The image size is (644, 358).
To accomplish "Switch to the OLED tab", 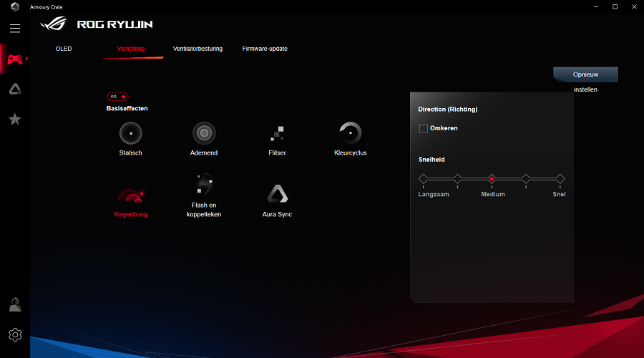I will [64, 49].
